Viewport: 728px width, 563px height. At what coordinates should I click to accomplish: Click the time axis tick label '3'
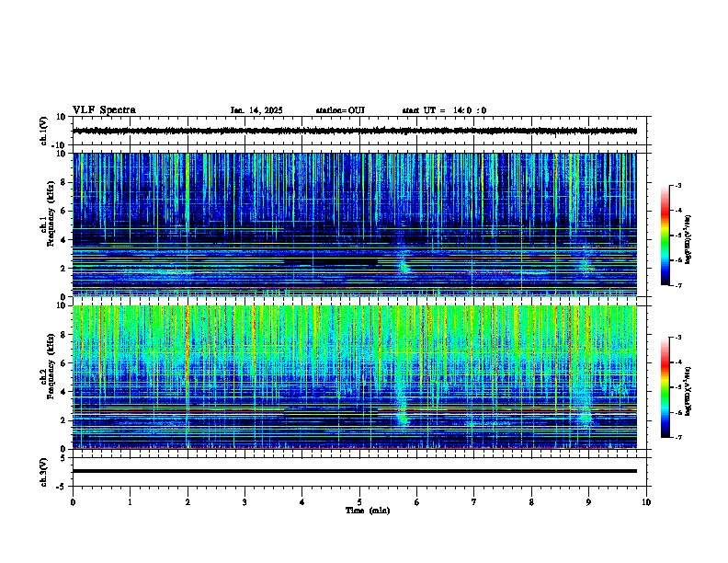[245, 502]
